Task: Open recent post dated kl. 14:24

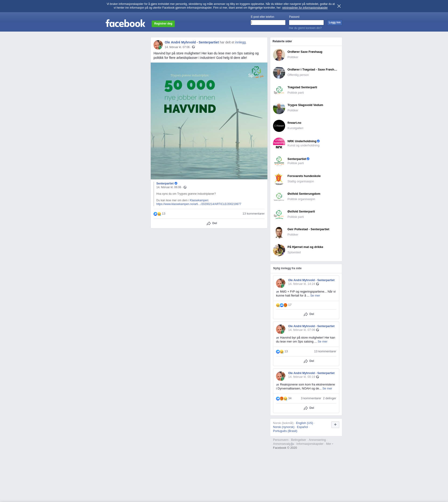Action: (x=301, y=284)
